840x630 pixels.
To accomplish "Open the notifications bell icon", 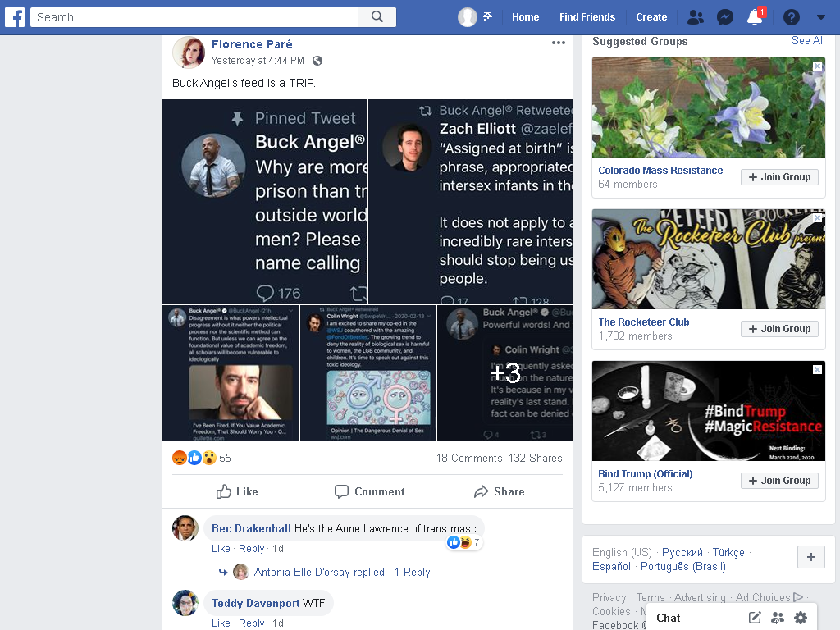I will (755, 17).
